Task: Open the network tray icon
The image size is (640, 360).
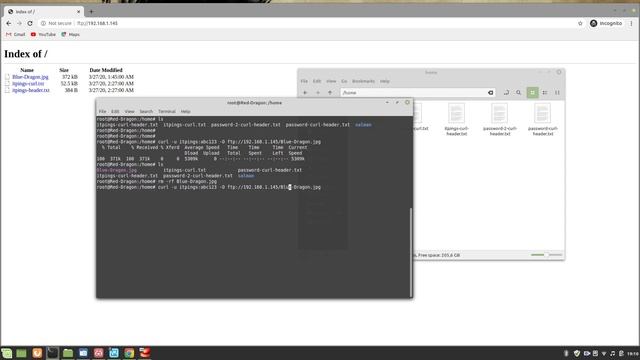Action: 604,353
